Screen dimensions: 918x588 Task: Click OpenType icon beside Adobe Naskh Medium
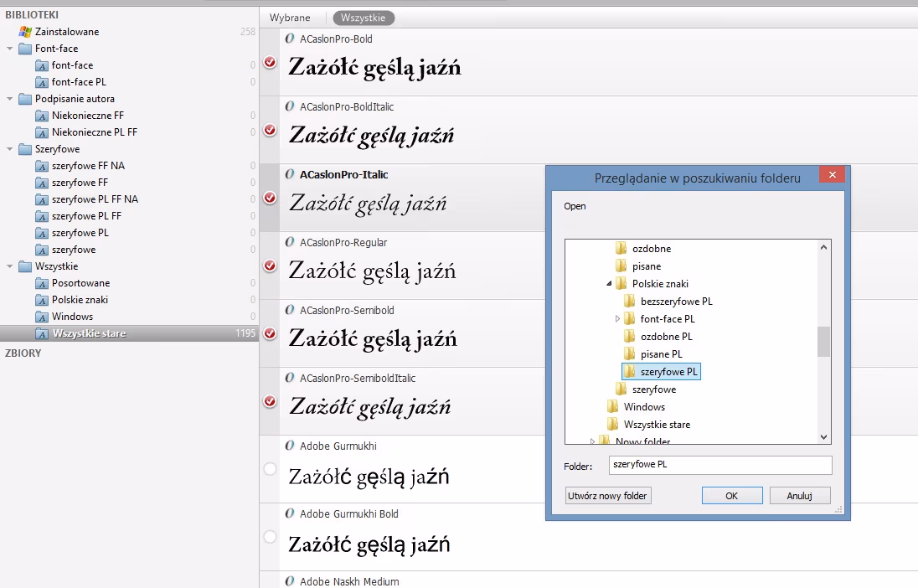point(289,581)
